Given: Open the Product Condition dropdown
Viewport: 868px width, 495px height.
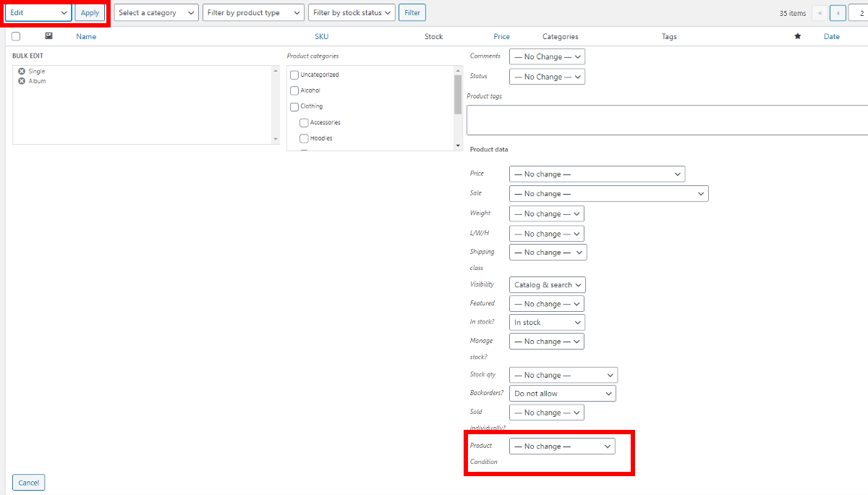Looking at the screenshot, I should (562, 446).
